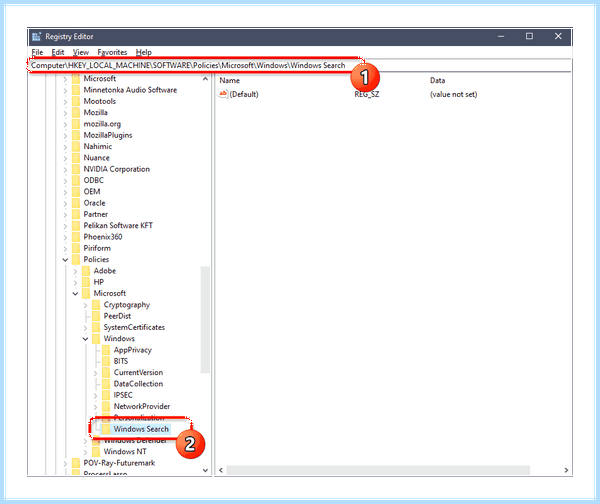This screenshot has width=600, height=504.
Task: Click the Data column header
Action: 437,80
